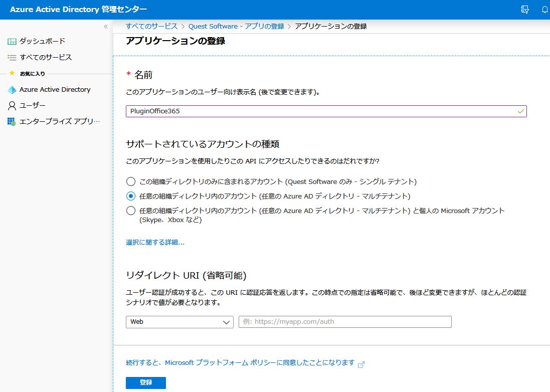Open the portal feedback/filter icon in header
The width and height of the screenshot is (550, 392).
pyautogui.click(x=525, y=10)
